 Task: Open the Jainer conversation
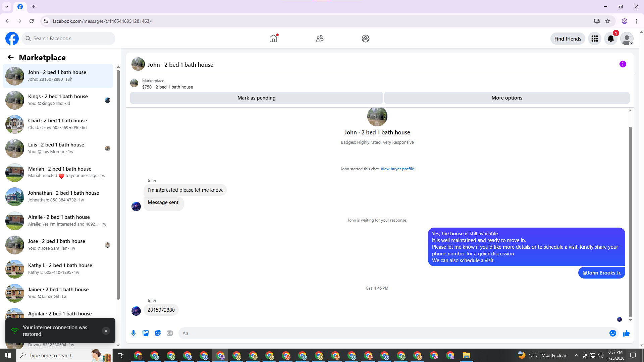[x=58, y=293]
